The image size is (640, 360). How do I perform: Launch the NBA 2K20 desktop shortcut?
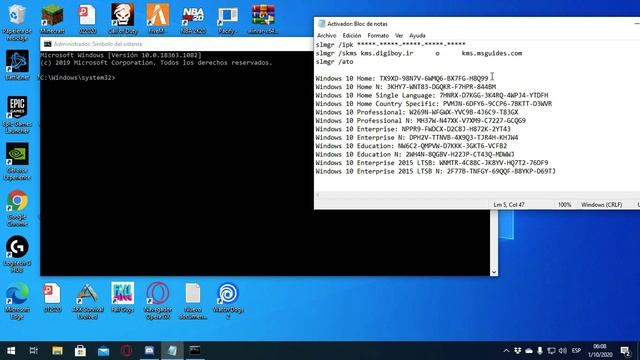(x=193, y=19)
